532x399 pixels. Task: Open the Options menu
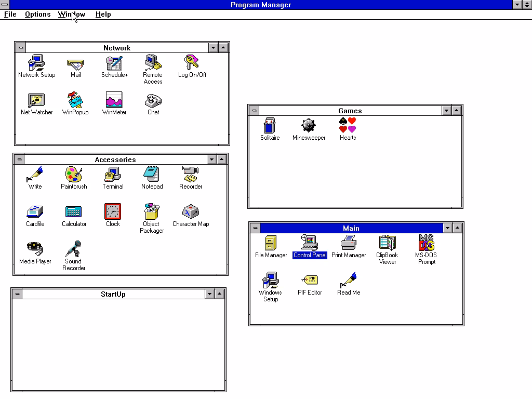[x=38, y=14]
